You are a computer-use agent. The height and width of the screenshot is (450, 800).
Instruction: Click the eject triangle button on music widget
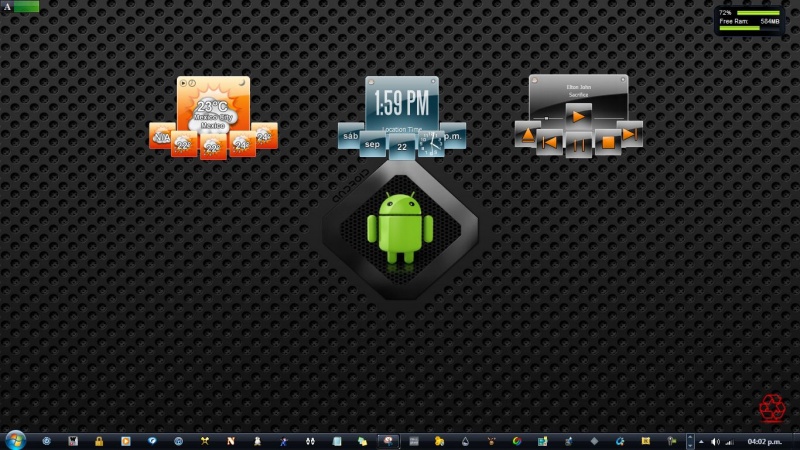click(x=528, y=134)
